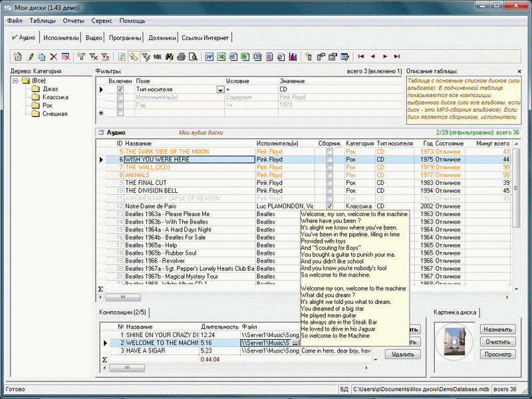Click the binoculars search icon
This screenshot has height=399, width=532.
[x=169, y=57]
